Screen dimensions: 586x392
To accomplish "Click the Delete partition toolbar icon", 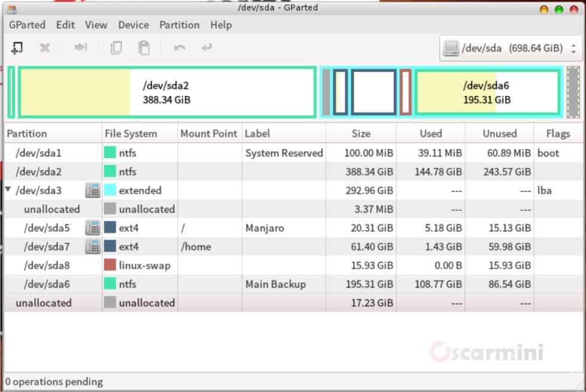I will [x=45, y=47].
